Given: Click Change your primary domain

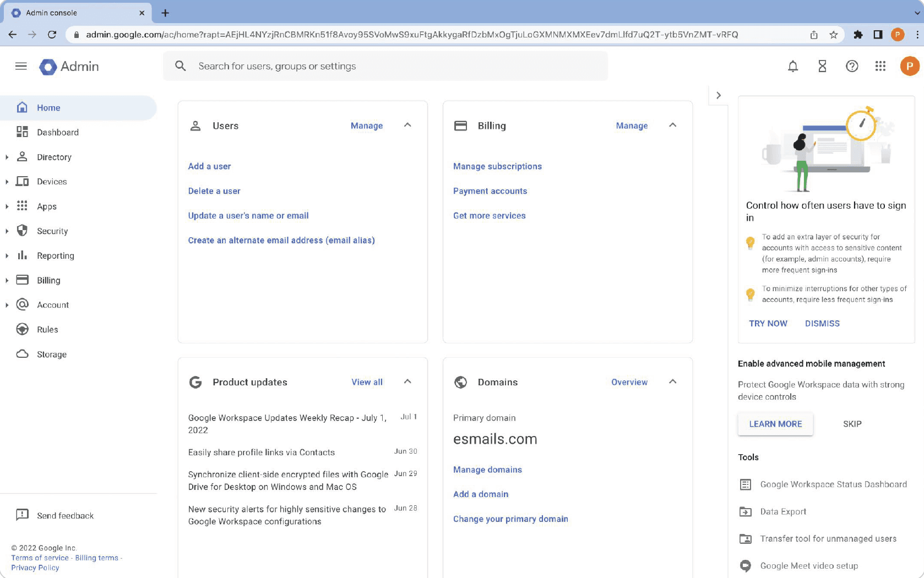Looking at the screenshot, I should coord(510,519).
